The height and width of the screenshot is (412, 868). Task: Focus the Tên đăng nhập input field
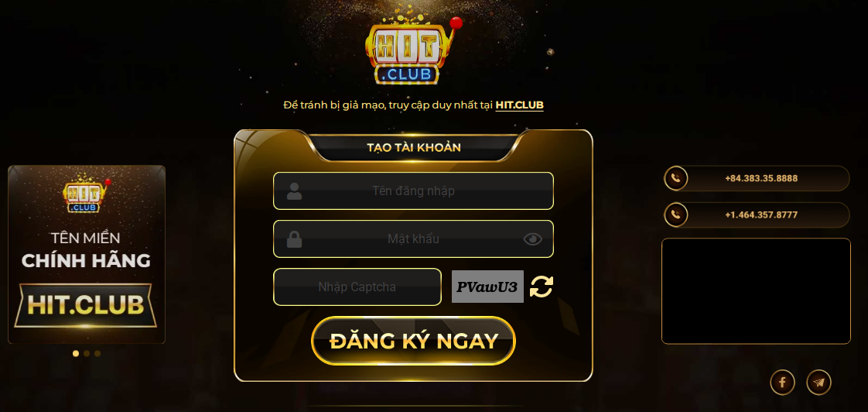[x=414, y=191]
